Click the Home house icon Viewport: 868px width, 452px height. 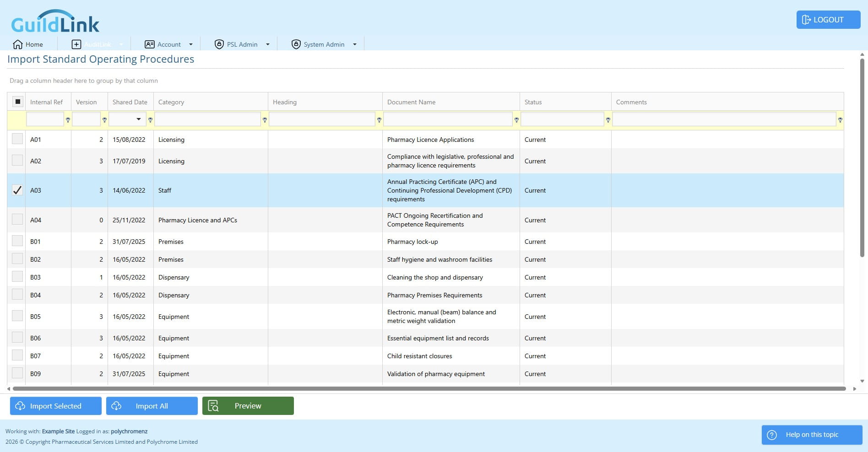18,44
